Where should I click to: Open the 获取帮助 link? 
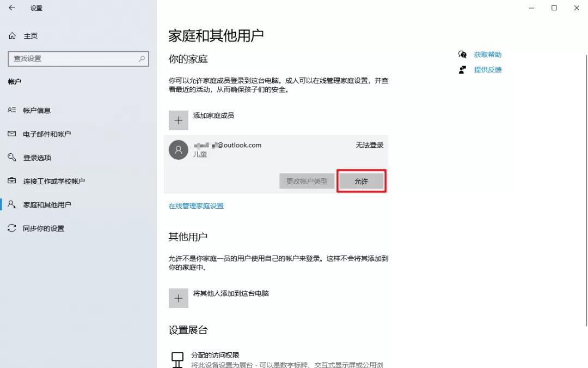tap(487, 55)
